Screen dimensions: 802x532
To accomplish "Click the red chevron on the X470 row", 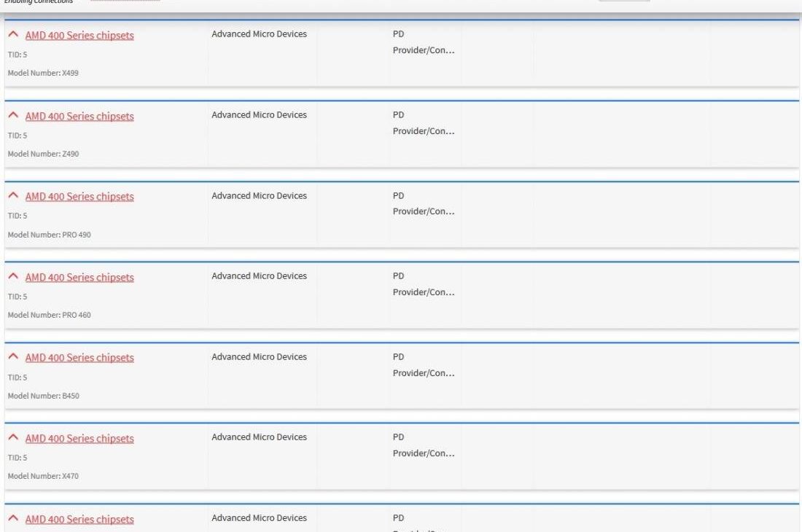I will click(x=13, y=438).
